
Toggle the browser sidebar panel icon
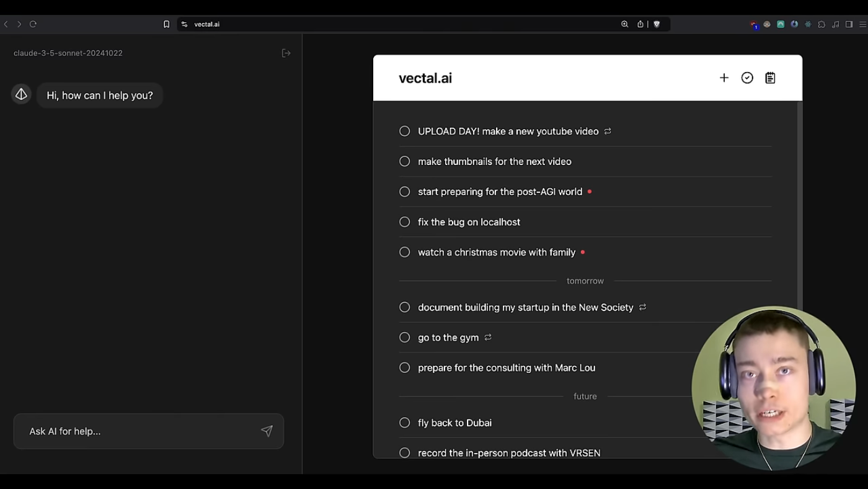[x=849, y=24]
